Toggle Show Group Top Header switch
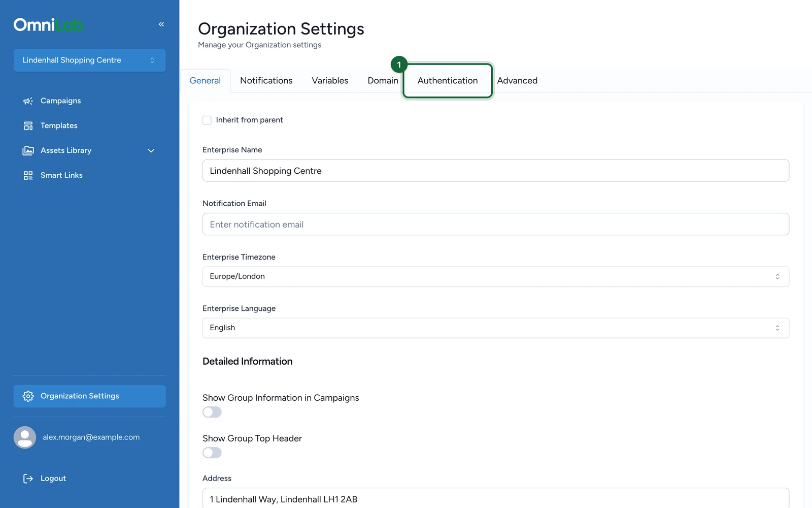The width and height of the screenshot is (812, 508). coord(212,453)
